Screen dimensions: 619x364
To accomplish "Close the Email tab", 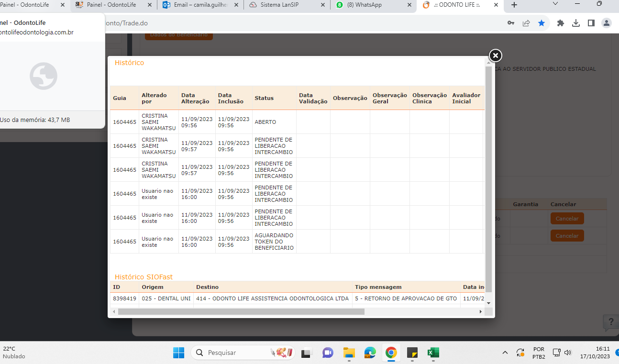I will tap(236, 5).
